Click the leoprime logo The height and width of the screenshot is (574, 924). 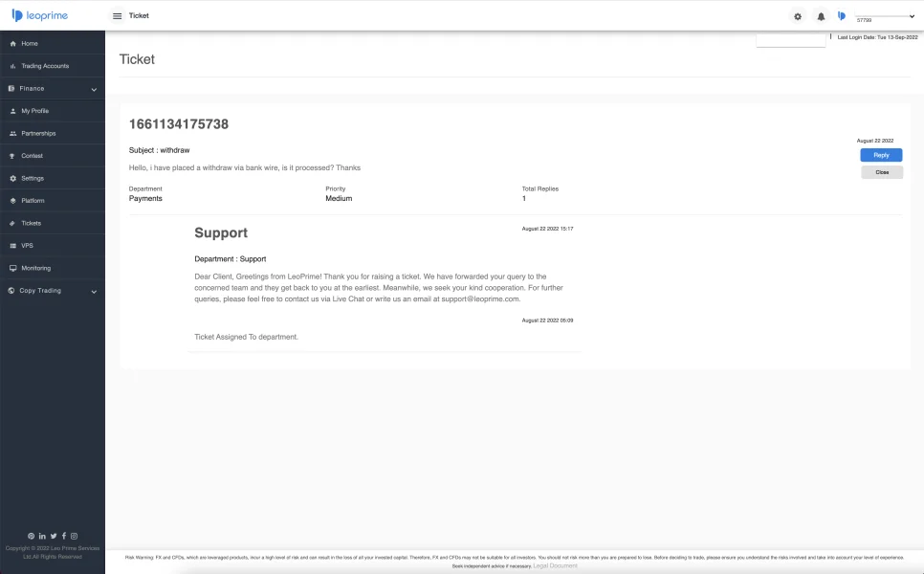[x=39, y=15]
